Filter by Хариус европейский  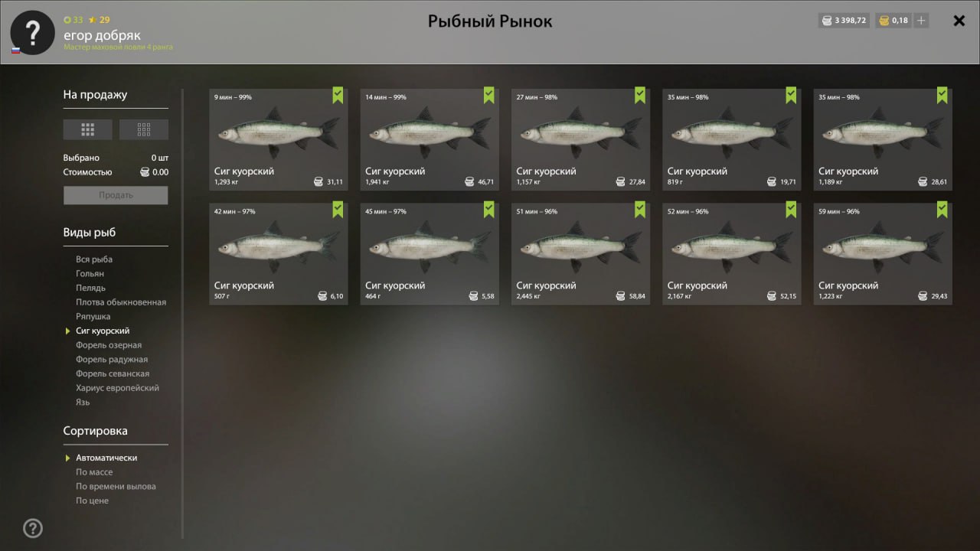point(117,388)
